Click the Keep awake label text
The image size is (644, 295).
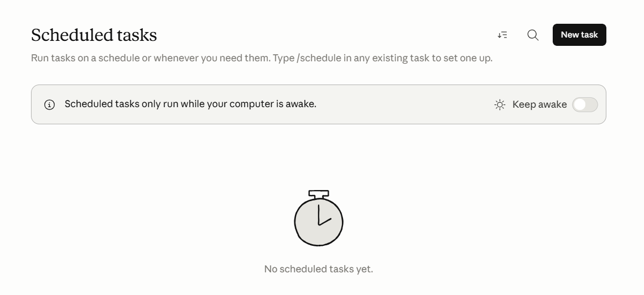click(539, 104)
